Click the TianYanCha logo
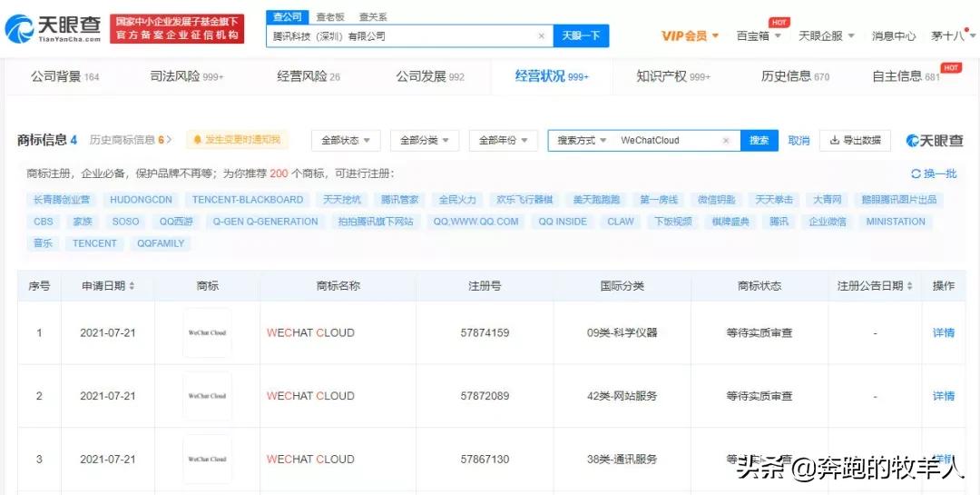 tap(54, 29)
